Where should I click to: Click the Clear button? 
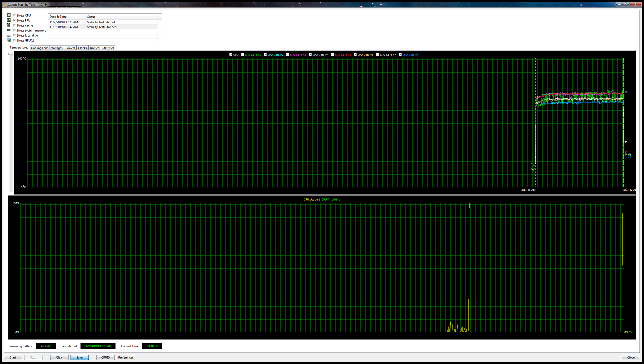coord(59,357)
